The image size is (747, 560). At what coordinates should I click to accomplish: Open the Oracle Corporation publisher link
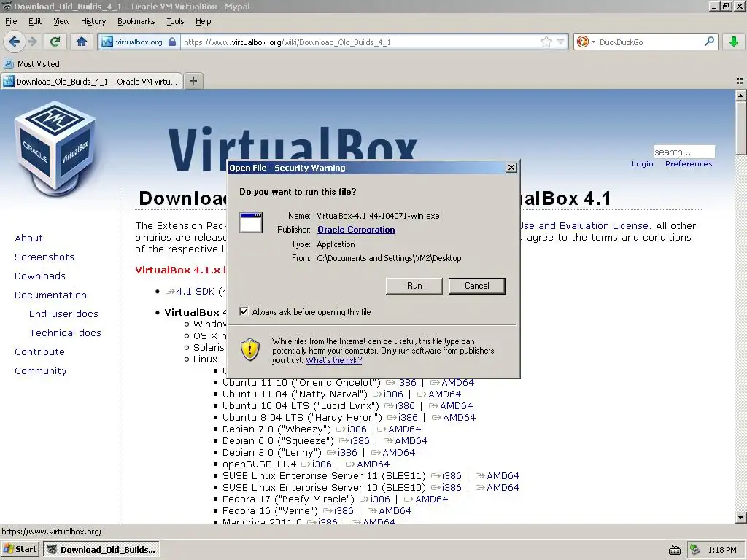[x=356, y=230]
